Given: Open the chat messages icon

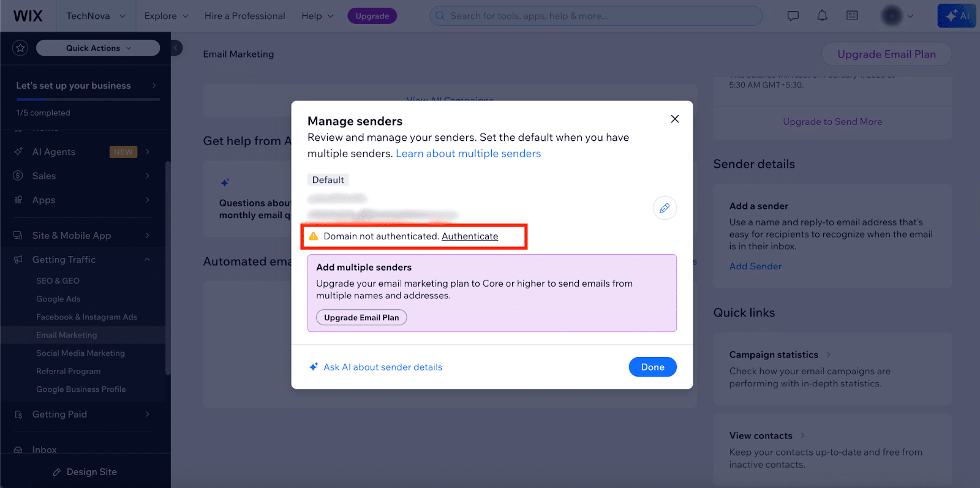Looking at the screenshot, I should point(793,16).
